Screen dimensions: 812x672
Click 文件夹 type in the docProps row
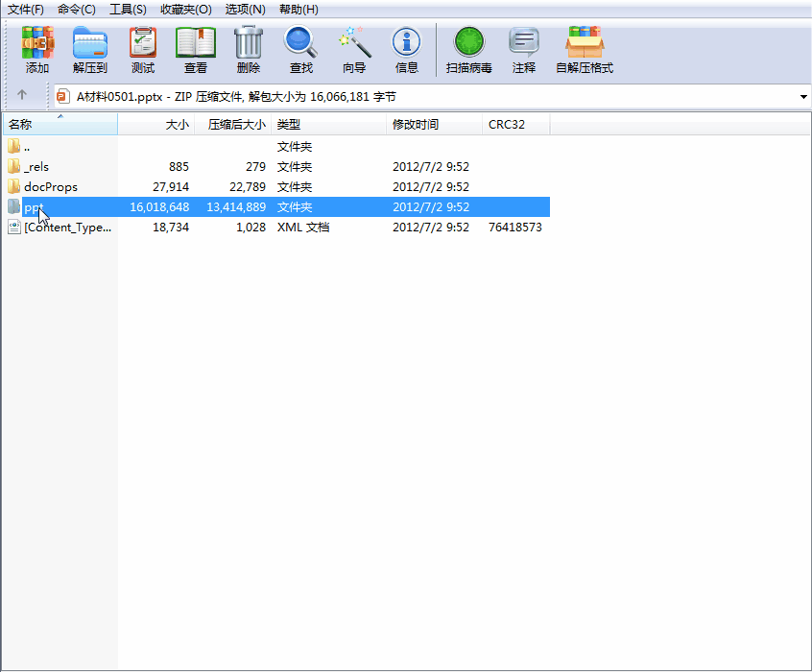295,186
